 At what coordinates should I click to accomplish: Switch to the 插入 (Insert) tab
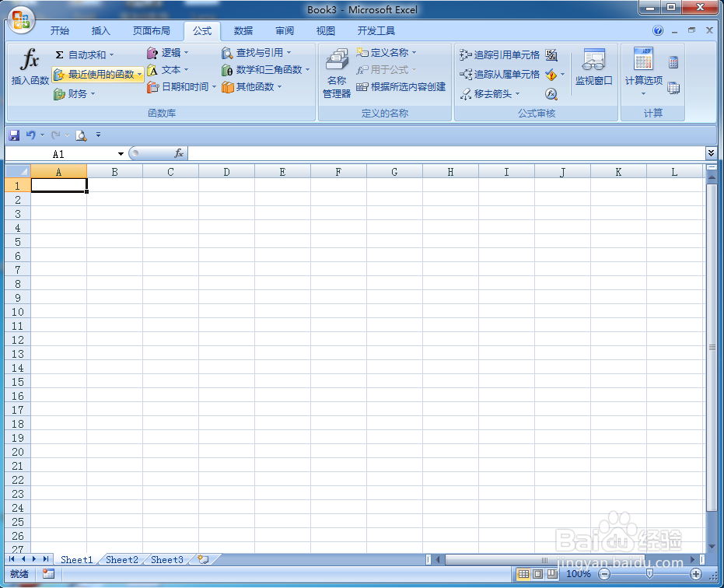(100, 31)
